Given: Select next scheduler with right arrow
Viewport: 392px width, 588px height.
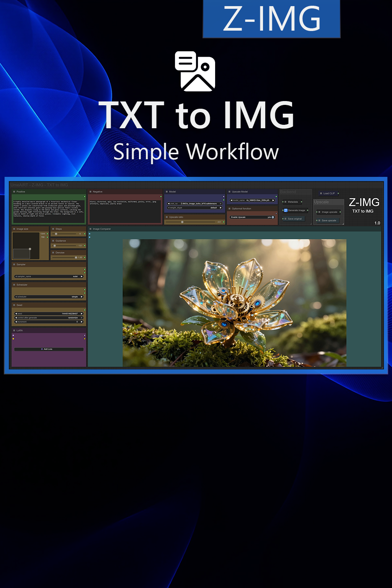Looking at the screenshot, I should tap(82, 297).
